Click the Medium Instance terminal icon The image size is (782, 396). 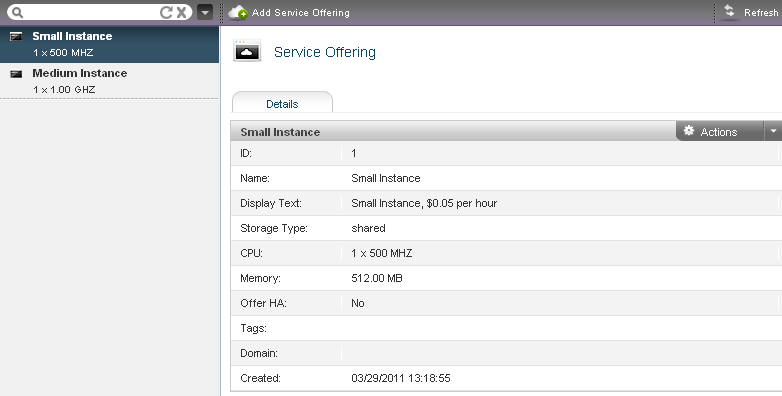16,74
